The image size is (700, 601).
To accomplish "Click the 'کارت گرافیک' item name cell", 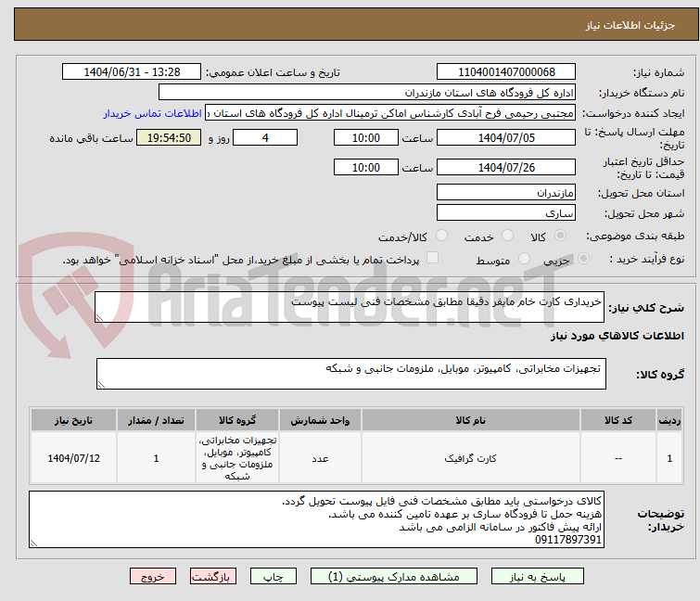I will point(471,458).
